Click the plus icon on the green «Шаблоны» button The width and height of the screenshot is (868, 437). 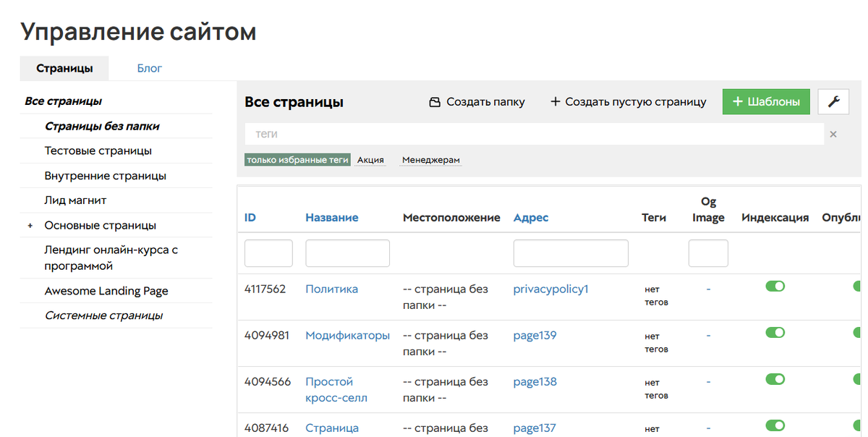pyautogui.click(x=739, y=101)
